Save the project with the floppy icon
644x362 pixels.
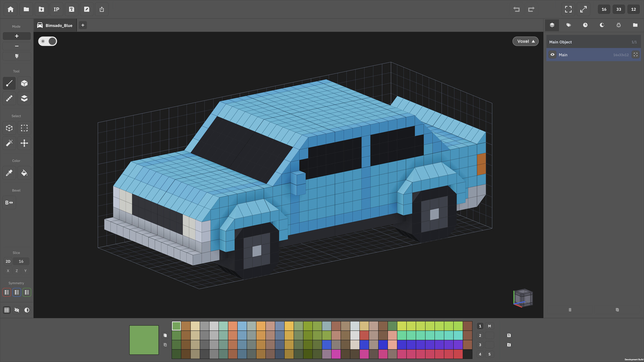pyautogui.click(x=71, y=9)
